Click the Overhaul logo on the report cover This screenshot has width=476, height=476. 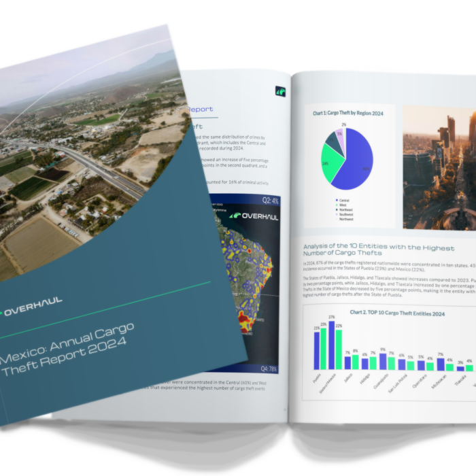pos(31,307)
